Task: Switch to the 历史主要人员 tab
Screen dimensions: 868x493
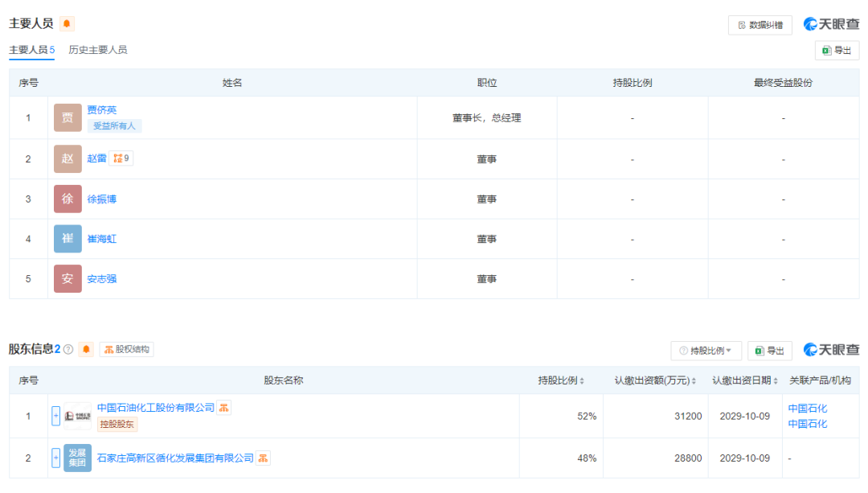Action: 97,50
